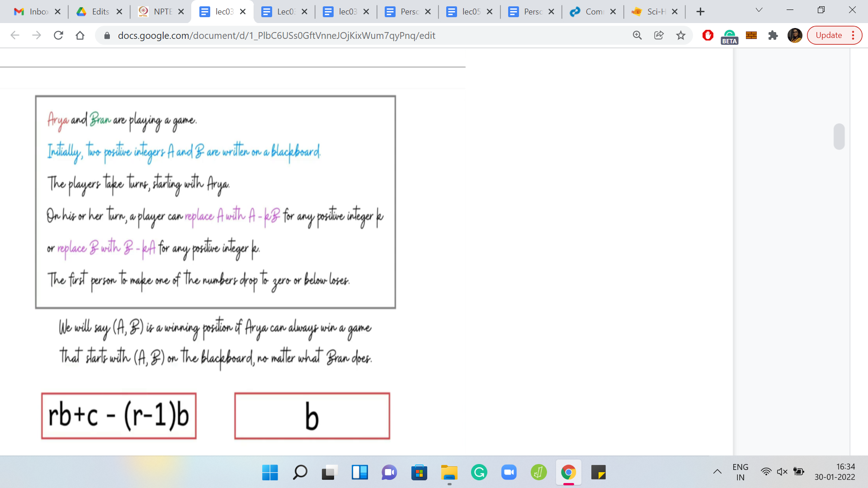
Task: Expand hidden system tray icons chevron
Action: point(717,472)
